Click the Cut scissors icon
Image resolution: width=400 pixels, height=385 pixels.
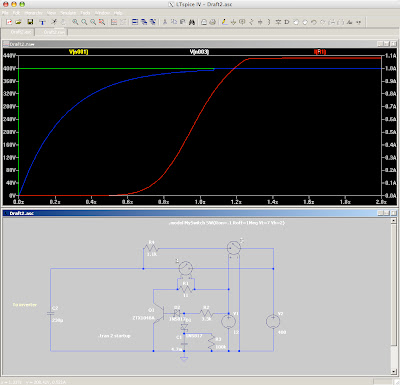point(165,22)
